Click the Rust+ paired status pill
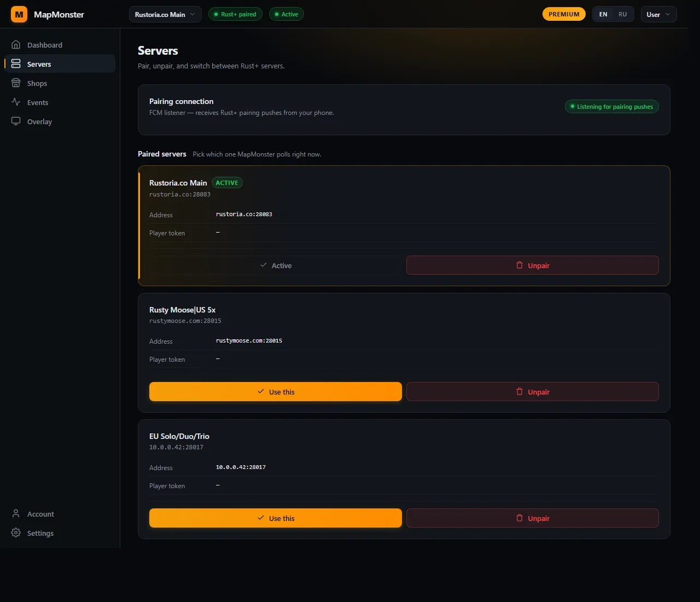Viewport: 700px width, 602px height. (x=235, y=14)
